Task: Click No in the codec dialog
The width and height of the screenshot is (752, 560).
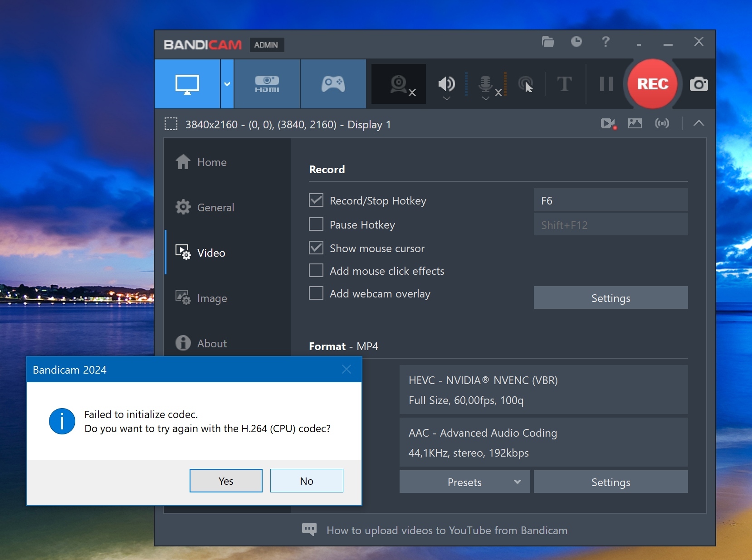Action: click(307, 481)
